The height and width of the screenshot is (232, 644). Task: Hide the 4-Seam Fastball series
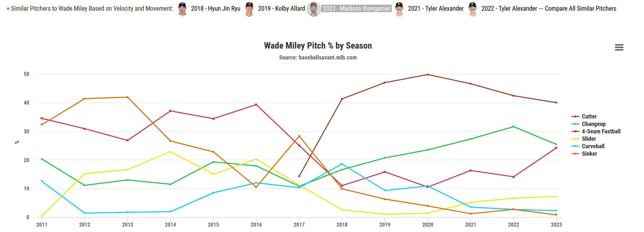click(601, 131)
